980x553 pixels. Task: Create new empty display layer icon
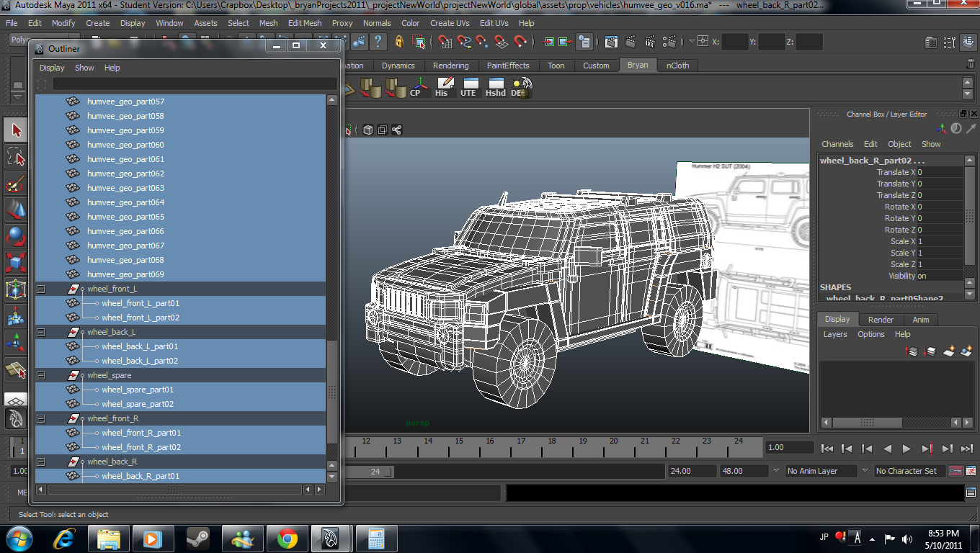pos(949,351)
